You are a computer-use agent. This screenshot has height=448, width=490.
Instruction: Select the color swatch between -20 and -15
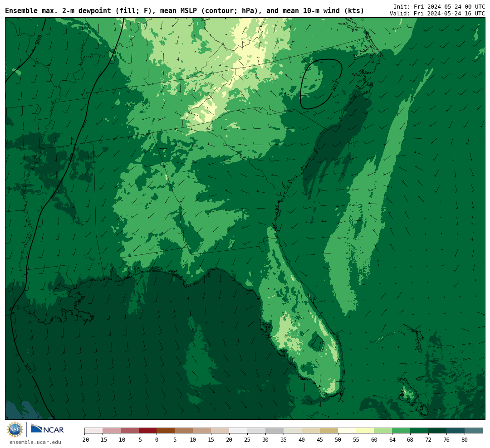tap(93, 431)
